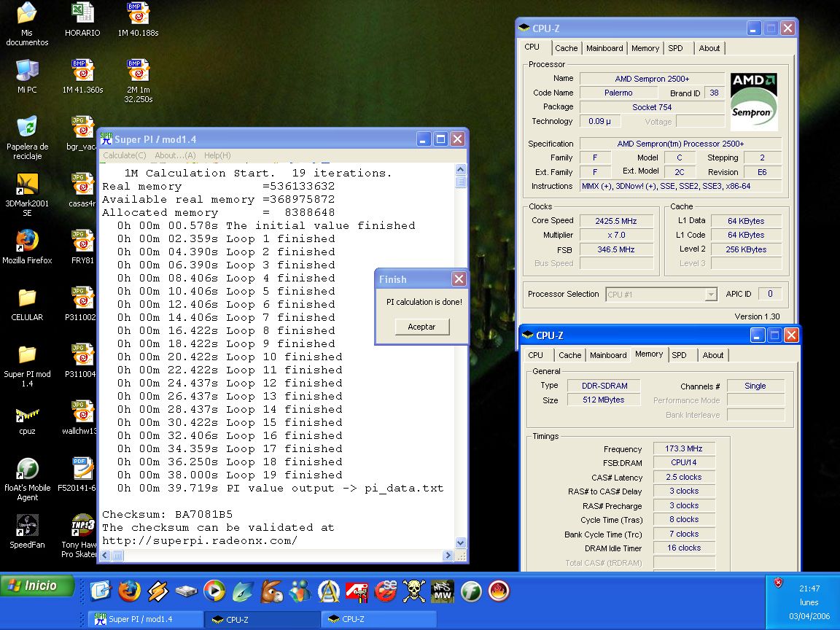Open Processor Selection dropdown in CPU-Z
Viewport: 840px width, 630px height.
[x=711, y=295]
